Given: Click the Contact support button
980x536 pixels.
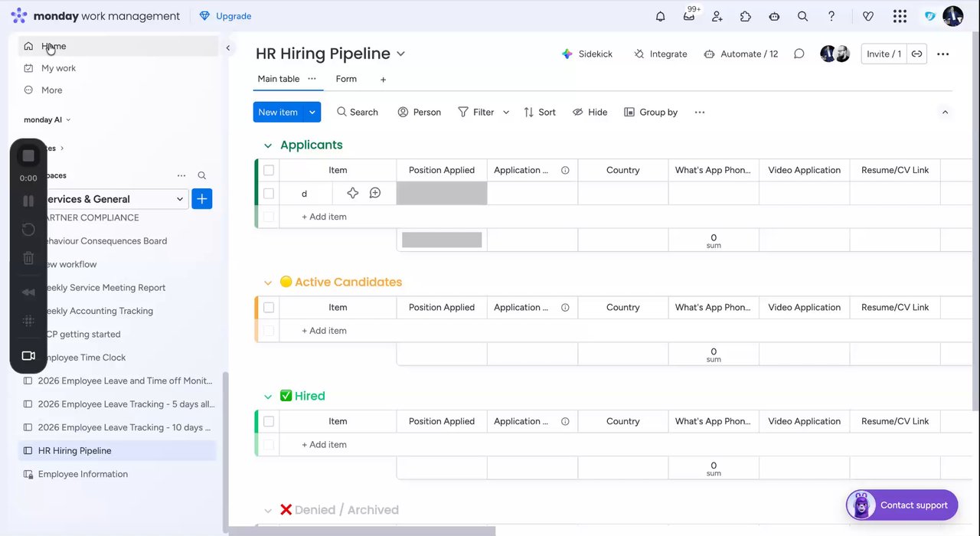Looking at the screenshot, I should pyautogui.click(x=902, y=505).
